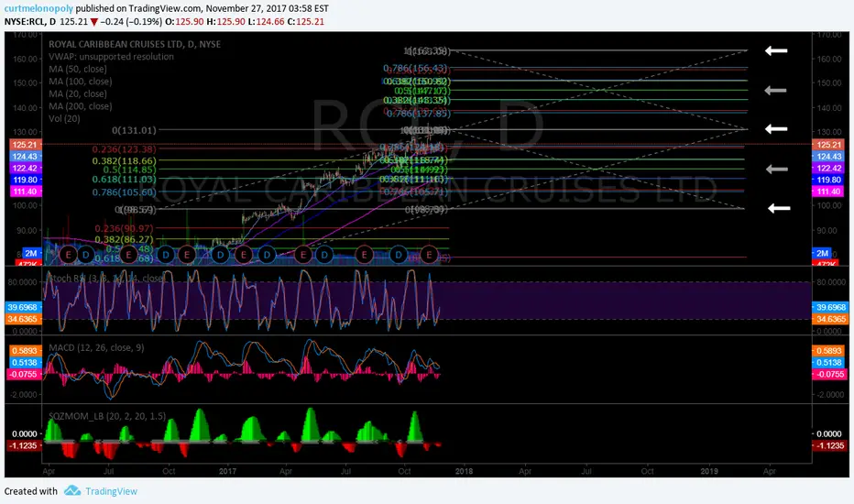Click 90.00 on the left price axis
The height and width of the screenshot is (504, 854).
(x=27, y=231)
